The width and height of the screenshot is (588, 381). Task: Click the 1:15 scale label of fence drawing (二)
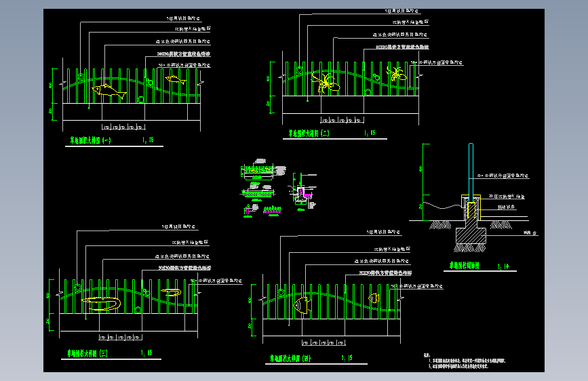click(370, 133)
